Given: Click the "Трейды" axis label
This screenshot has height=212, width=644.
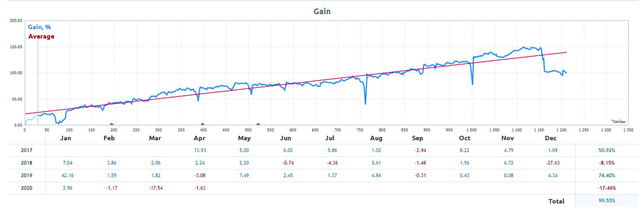Looking at the screenshot, I should pos(618,122).
